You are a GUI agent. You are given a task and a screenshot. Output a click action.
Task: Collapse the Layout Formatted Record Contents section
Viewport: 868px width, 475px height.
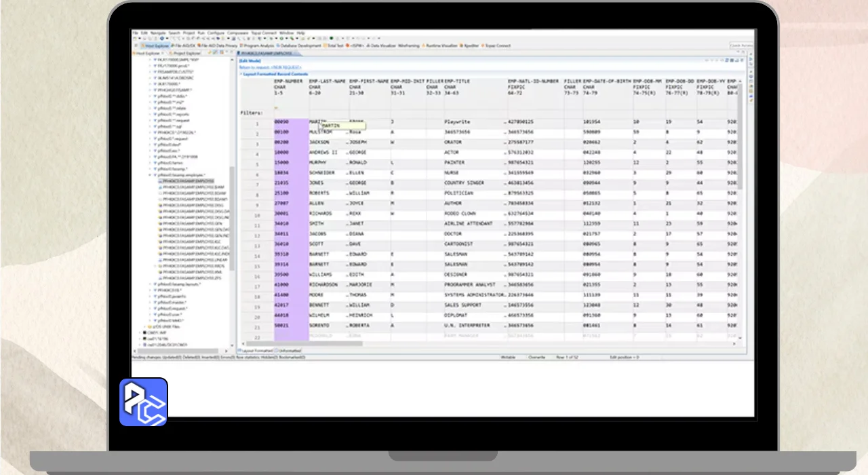(x=240, y=74)
